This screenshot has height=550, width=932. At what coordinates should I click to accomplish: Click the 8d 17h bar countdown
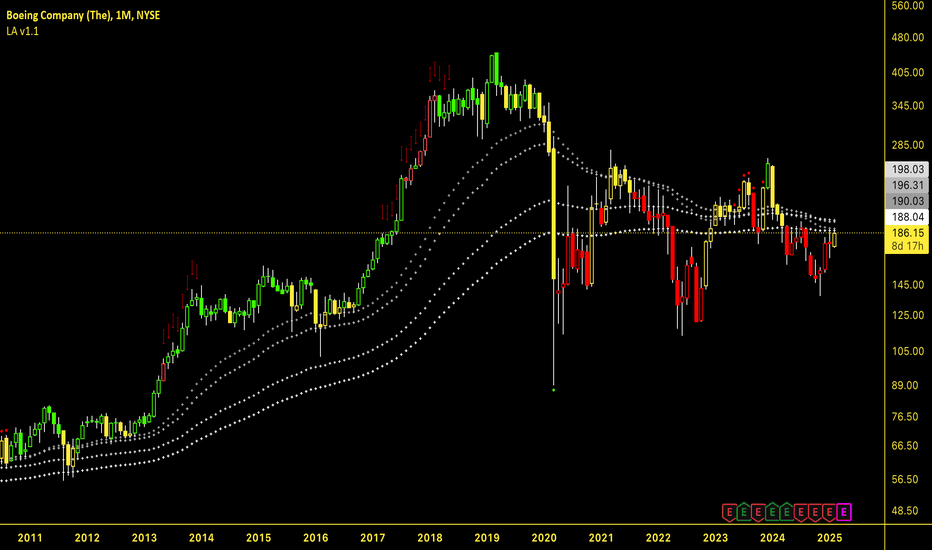coord(907,246)
